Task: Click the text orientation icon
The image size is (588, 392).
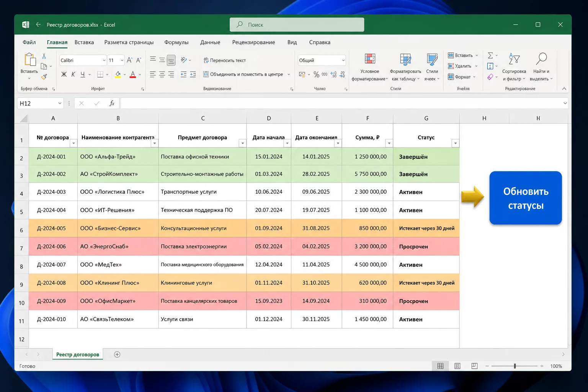Action: [184, 60]
